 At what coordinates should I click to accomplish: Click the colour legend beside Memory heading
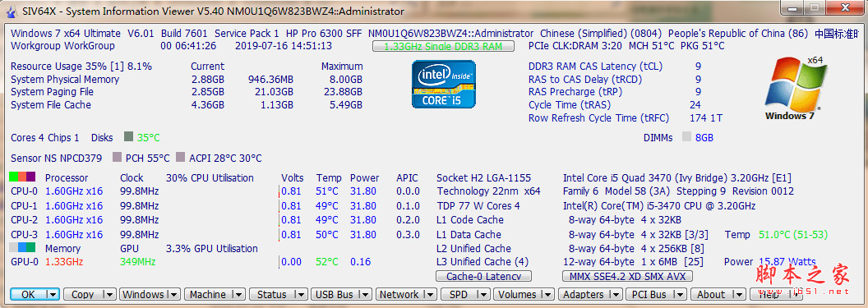click(23, 247)
